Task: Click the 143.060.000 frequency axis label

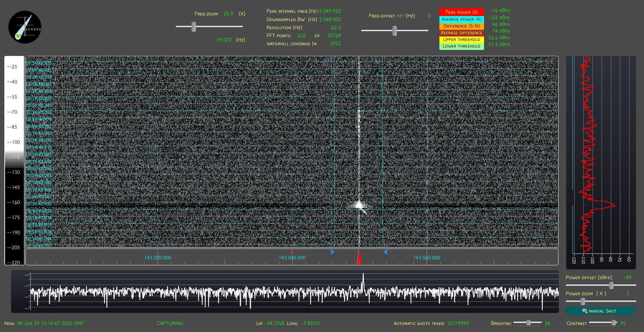Action: point(427,258)
